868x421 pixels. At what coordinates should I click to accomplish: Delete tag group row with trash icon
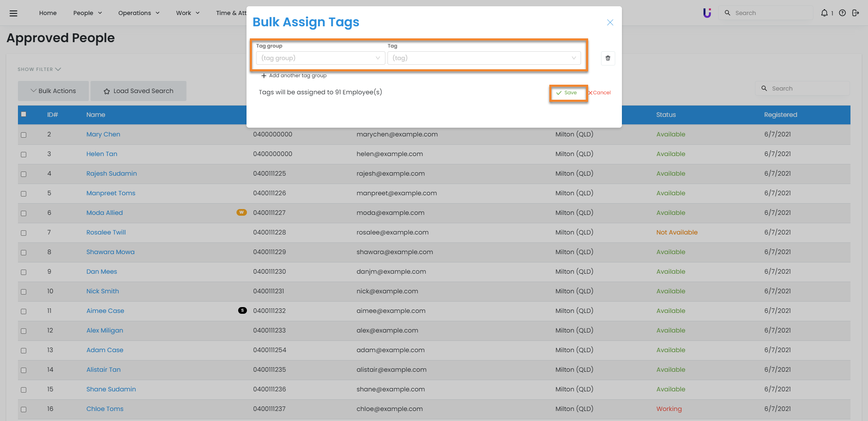[608, 58]
